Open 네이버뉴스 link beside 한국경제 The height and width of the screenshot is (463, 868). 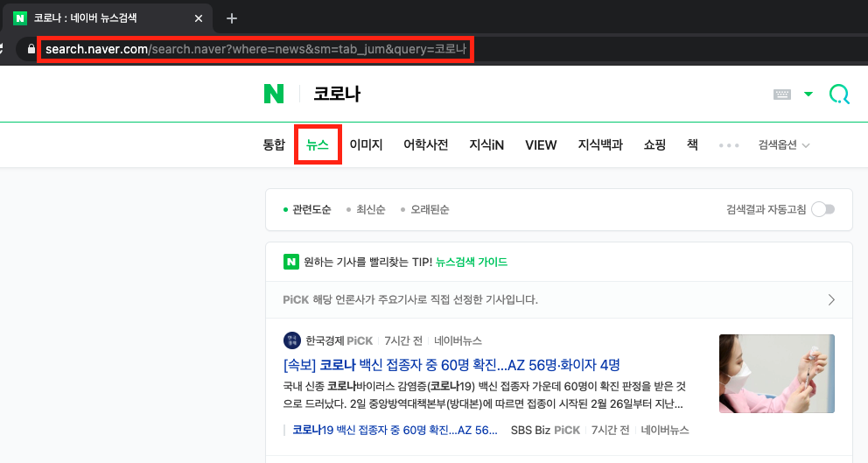pyautogui.click(x=458, y=340)
